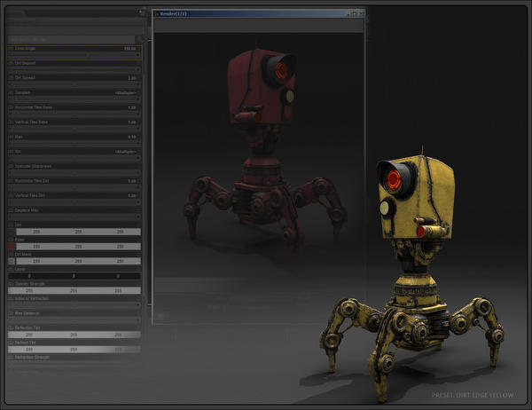Nudge the Angle slider end arrow
The height and width of the screenshot is (410, 532).
[x=138, y=55]
